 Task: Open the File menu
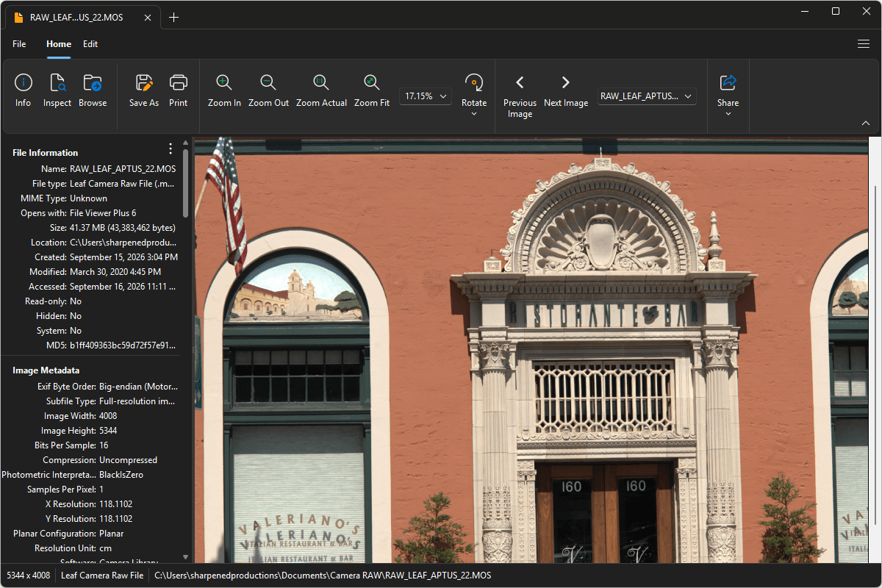[x=19, y=44]
